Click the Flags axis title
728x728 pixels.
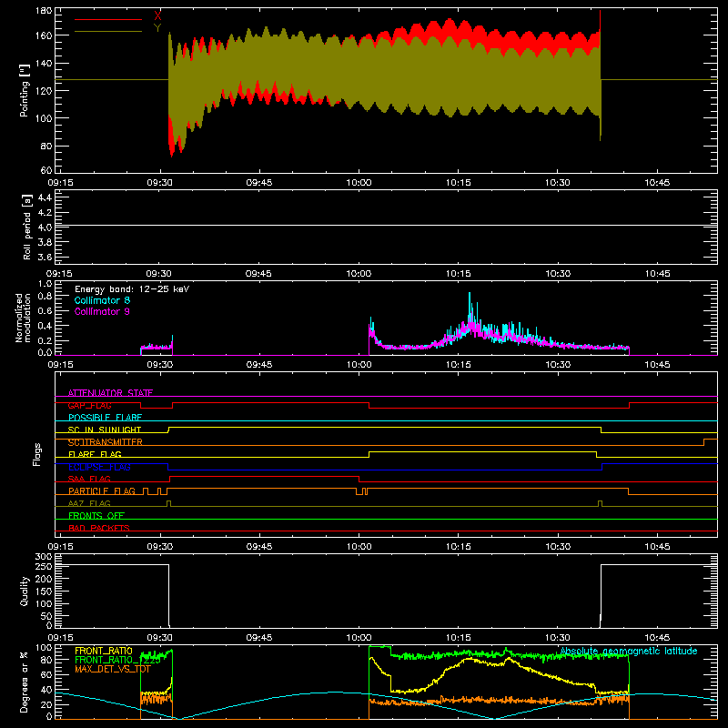point(37,454)
